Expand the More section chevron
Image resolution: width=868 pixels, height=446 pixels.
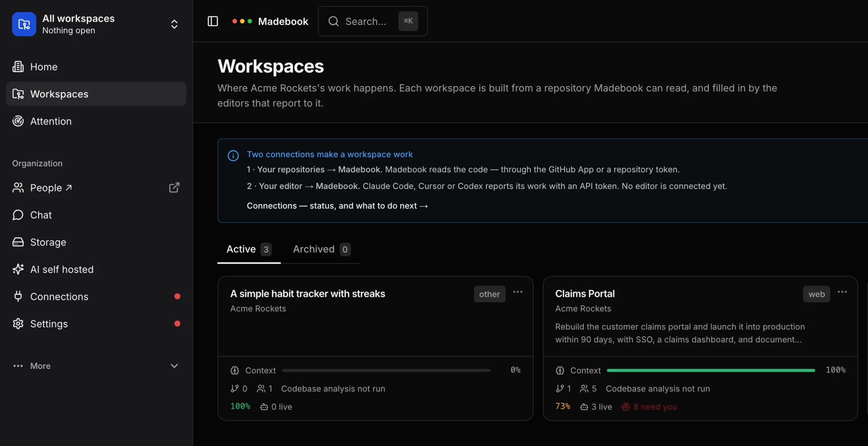pyautogui.click(x=174, y=366)
